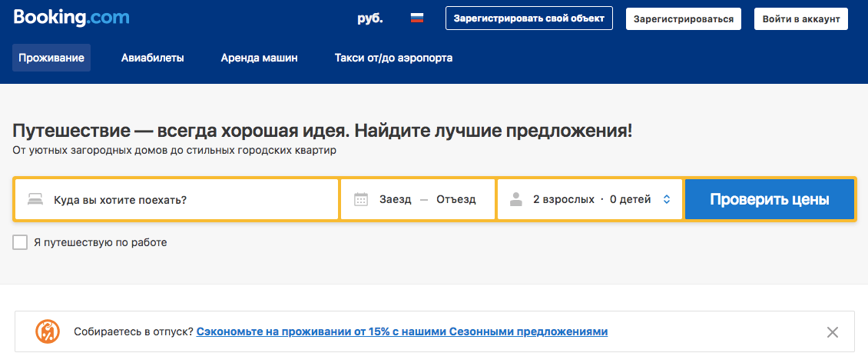Expand guests selector up-down arrows
The height and width of the screenshot is (363, 868).
(x=667, y=199)
